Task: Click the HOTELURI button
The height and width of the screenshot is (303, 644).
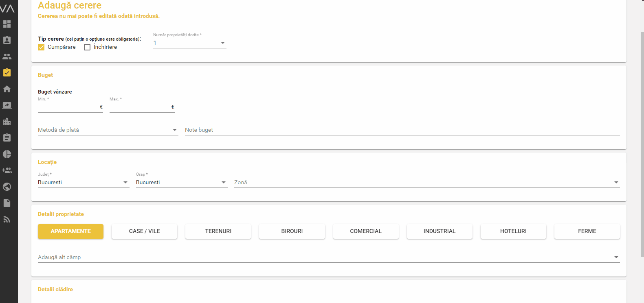Action: click(513, 231)
